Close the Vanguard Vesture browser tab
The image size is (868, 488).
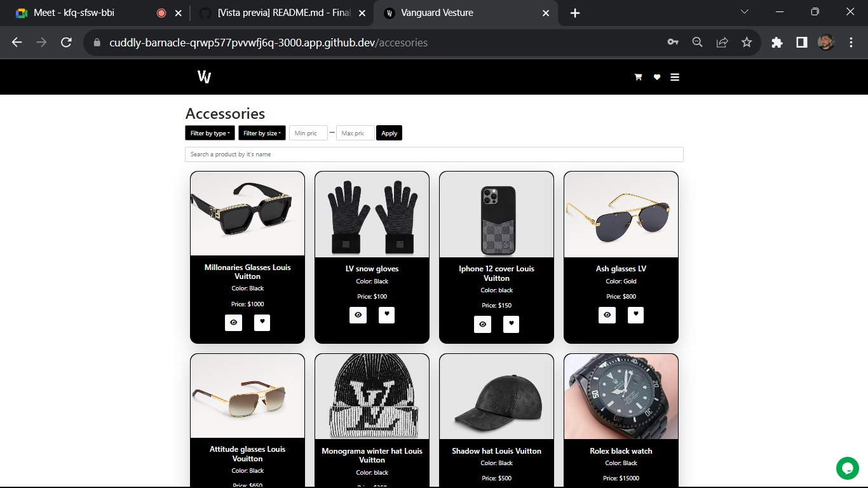pos(546,13)
